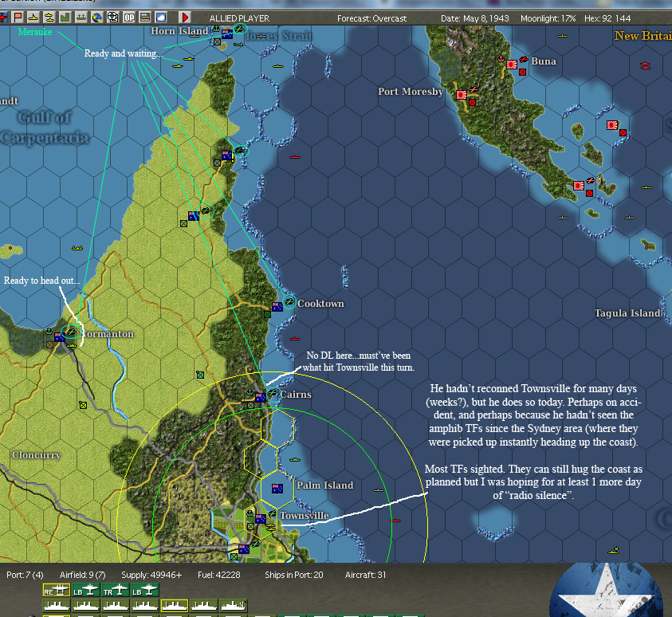Open the green land-forces toolbar icon
This screenshot has height=617, width=672.
(65, 18)
